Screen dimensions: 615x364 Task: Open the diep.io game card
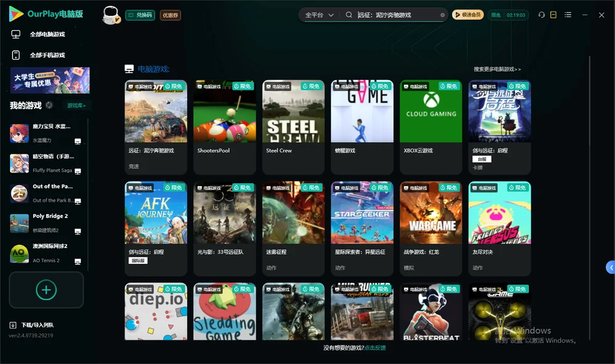tap(156, 312)
